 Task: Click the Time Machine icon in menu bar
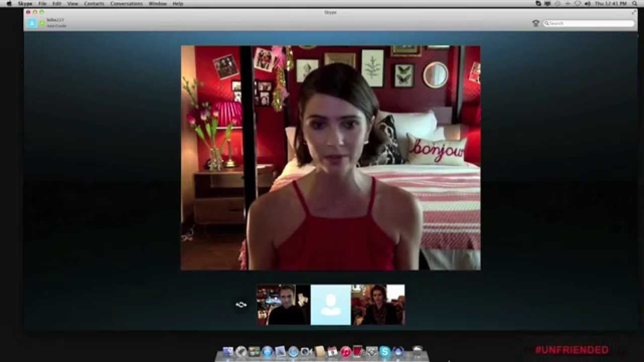point(558,4)
